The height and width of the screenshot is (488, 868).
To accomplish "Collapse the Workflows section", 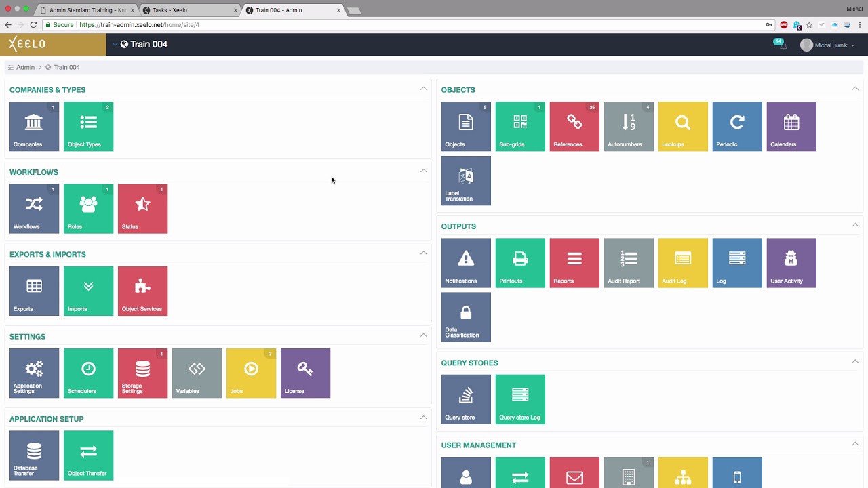I will (x=423, y=171).
